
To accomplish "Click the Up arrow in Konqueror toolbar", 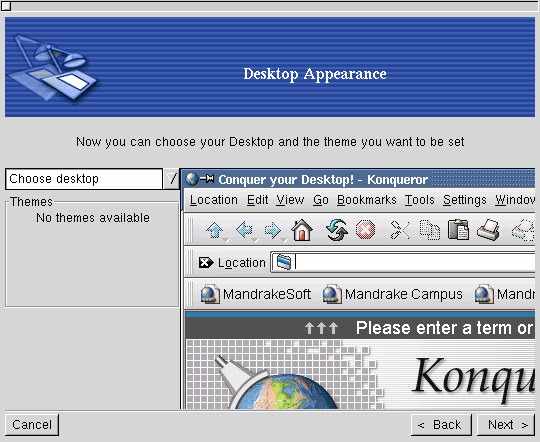I will pyautogui.click(x=215, y=230).
